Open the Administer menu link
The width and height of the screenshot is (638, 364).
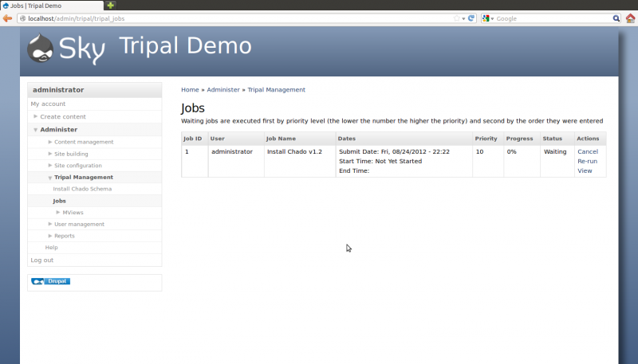(58, 130)
